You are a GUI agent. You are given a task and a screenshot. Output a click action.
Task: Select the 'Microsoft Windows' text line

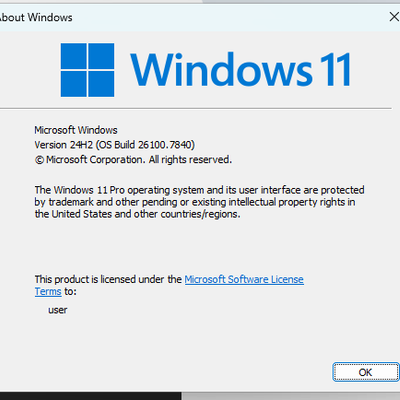pyautogui.click(x=76, y=130)
